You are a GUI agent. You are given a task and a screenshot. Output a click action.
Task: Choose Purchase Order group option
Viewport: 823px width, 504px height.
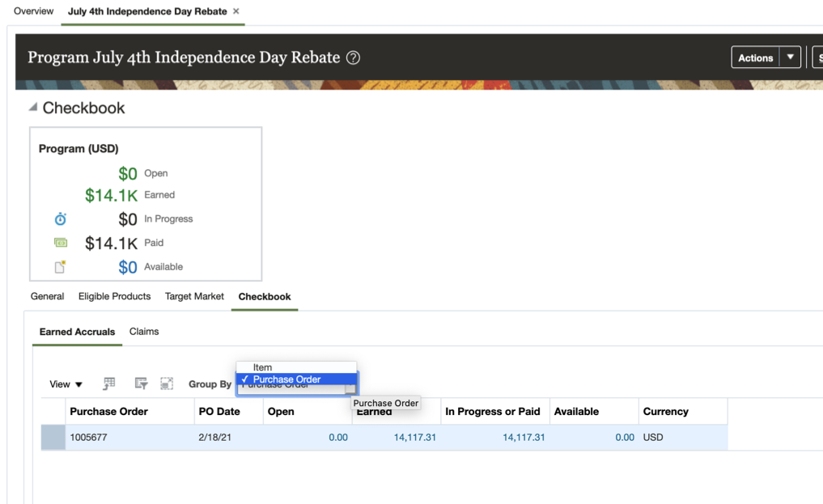(286, 379)
